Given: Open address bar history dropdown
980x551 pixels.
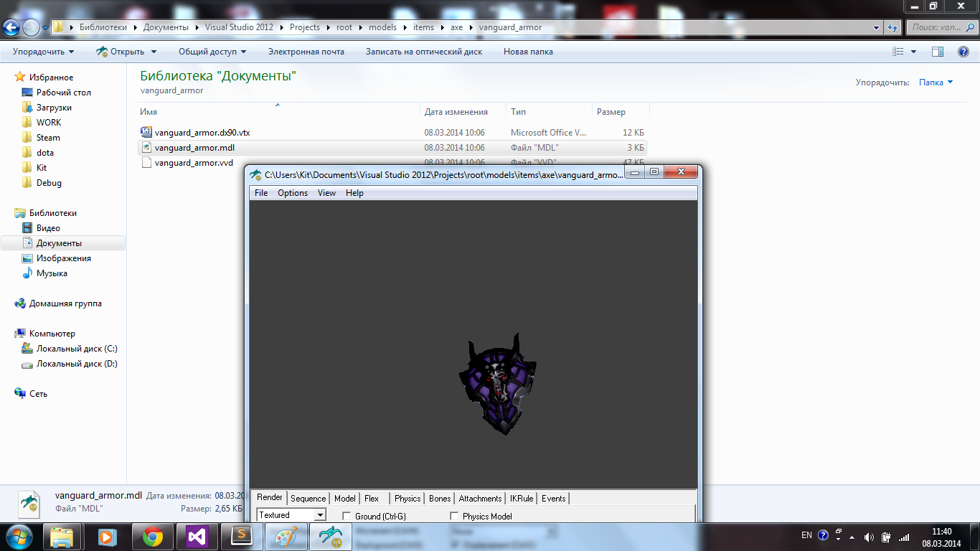Looking at the screenshot, I should point(877,28).
